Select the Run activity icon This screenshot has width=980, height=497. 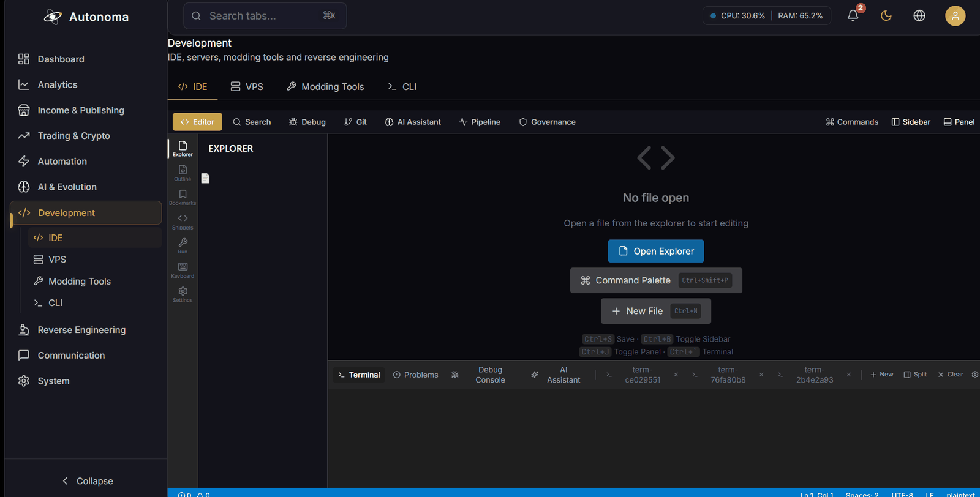[183, 245]
